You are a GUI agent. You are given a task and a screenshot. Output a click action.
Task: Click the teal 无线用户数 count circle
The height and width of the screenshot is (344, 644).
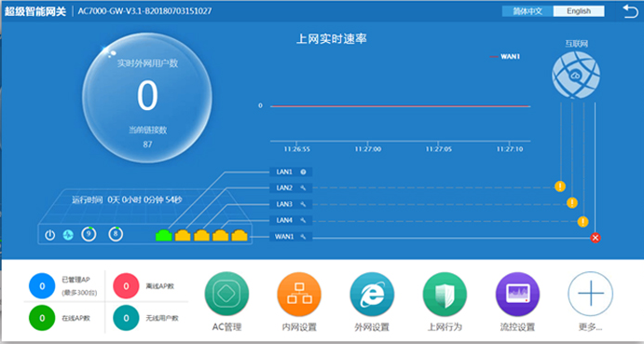pos(126,318)
